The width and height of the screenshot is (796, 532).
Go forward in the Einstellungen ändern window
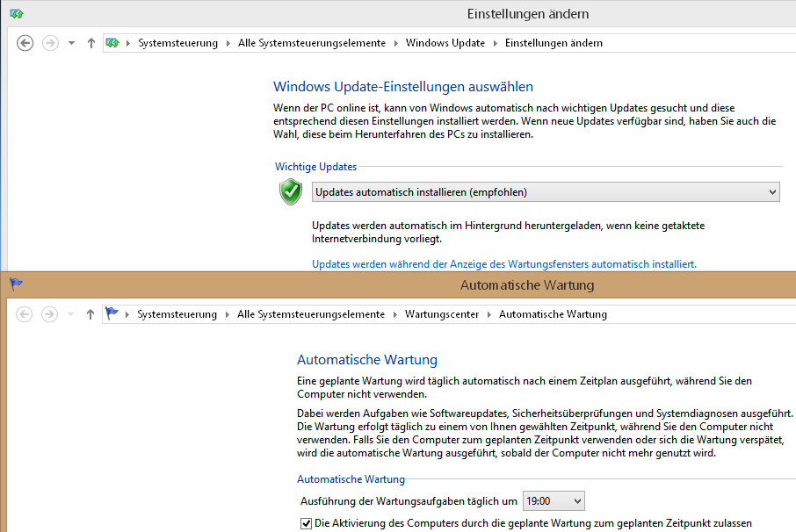click(x=50, y=43)
